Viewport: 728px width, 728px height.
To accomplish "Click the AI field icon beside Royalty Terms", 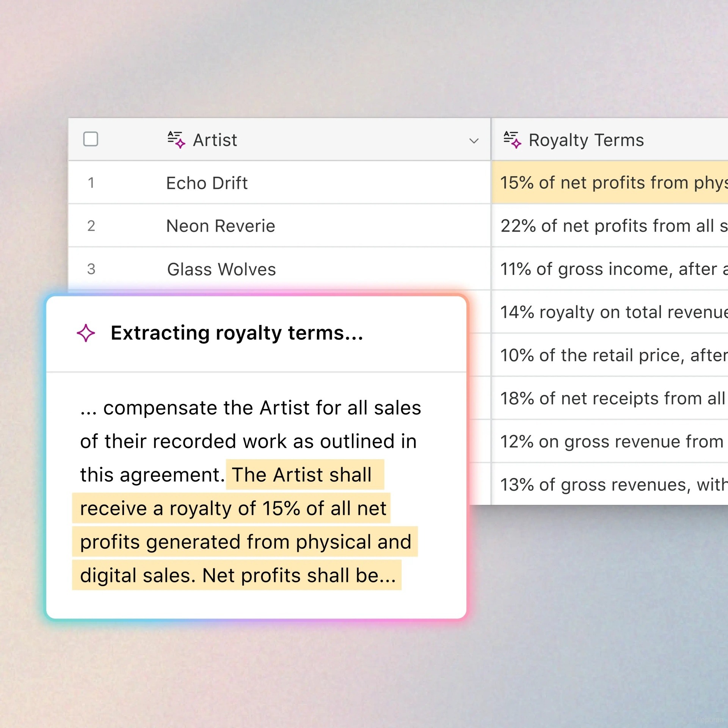I will (x=512, y=140).
